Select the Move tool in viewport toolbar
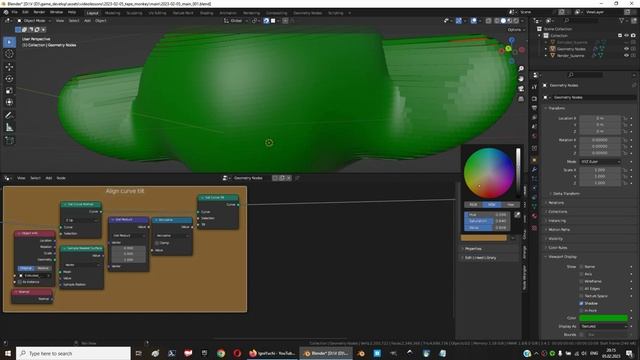 pos(9,67)
